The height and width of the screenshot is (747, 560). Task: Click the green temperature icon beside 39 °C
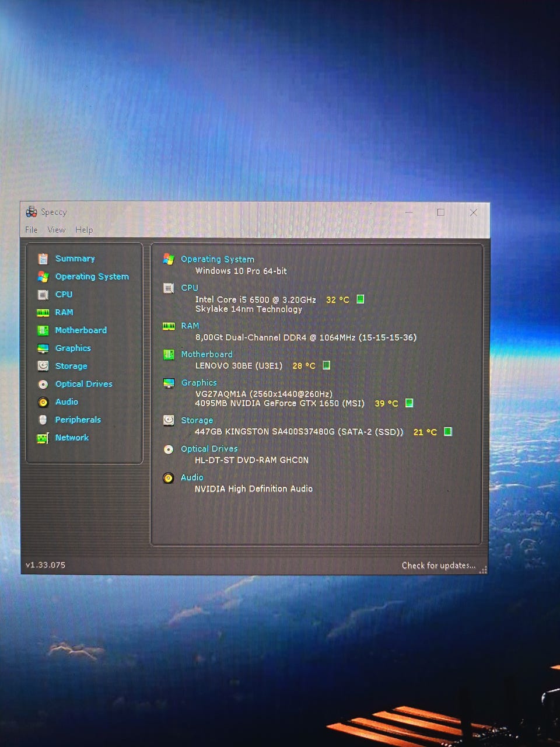coord(409,403)
